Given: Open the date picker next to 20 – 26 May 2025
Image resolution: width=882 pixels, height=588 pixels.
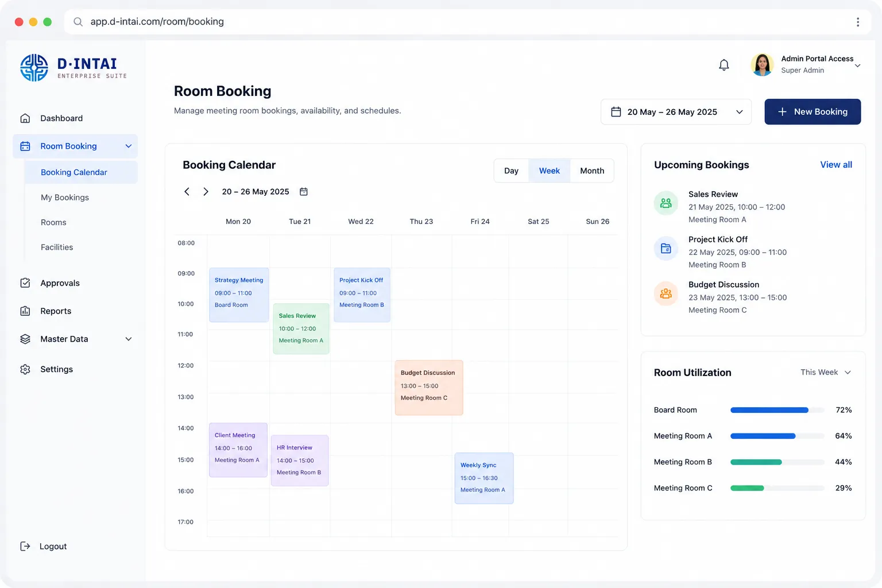Looking at the screenshot, I should click(x=304, y=192).
